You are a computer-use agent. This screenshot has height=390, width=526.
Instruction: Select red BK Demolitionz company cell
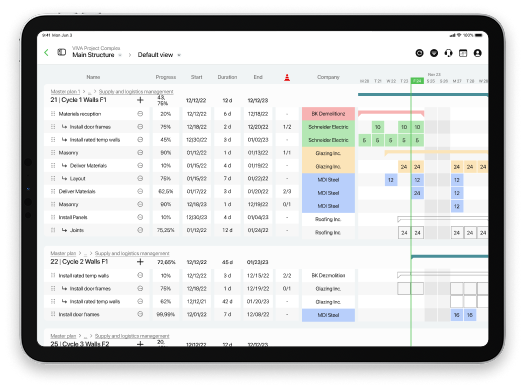click(x=328, y=114)
